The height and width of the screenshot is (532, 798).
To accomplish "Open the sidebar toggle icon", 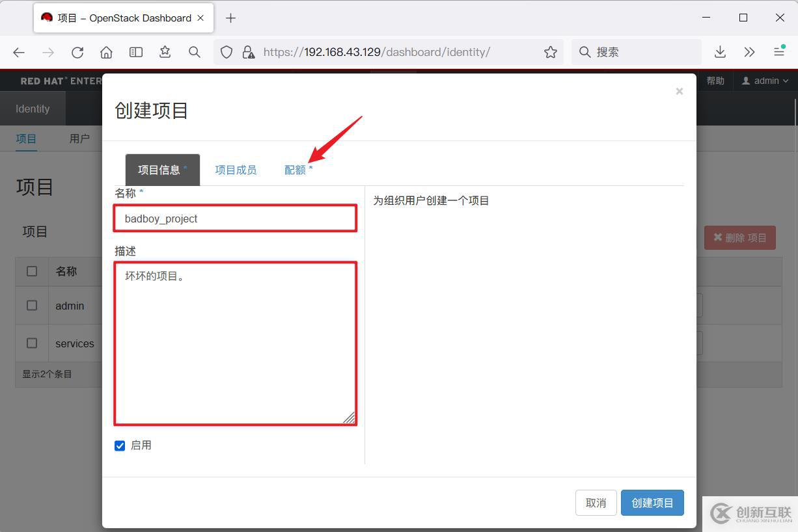I will (136, 52).
